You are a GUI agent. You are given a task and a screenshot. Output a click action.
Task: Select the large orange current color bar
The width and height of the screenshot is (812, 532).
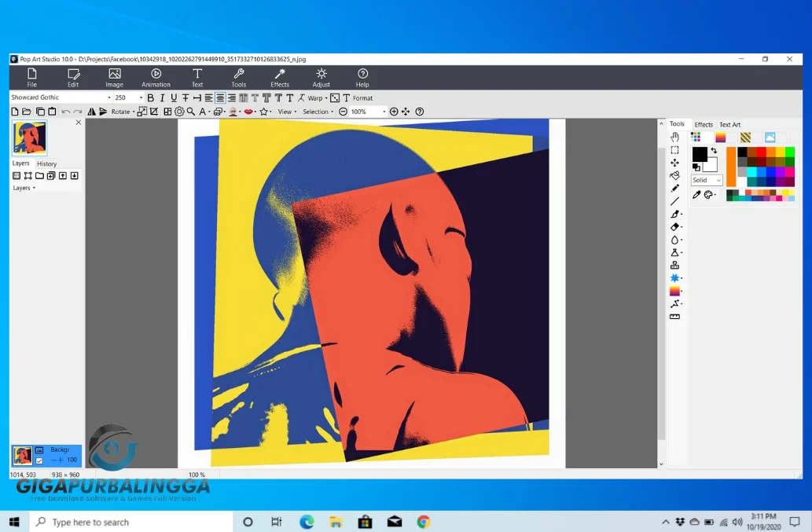731,167
